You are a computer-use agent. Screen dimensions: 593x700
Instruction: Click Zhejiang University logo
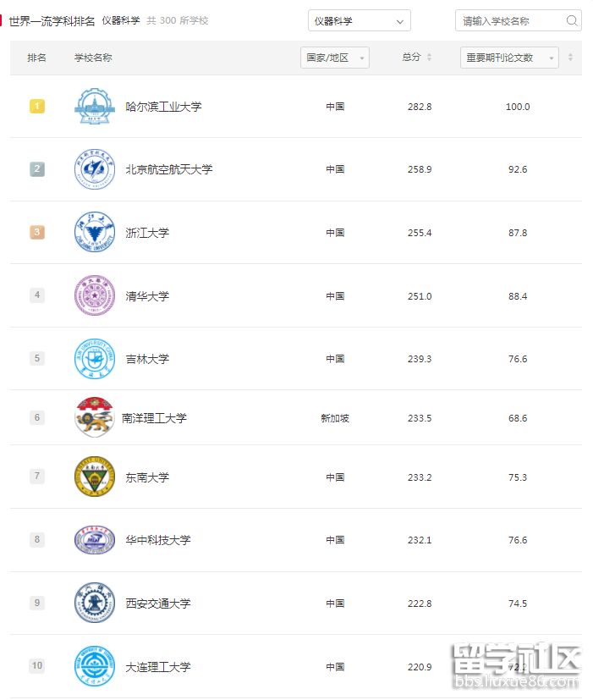[94, 232]
